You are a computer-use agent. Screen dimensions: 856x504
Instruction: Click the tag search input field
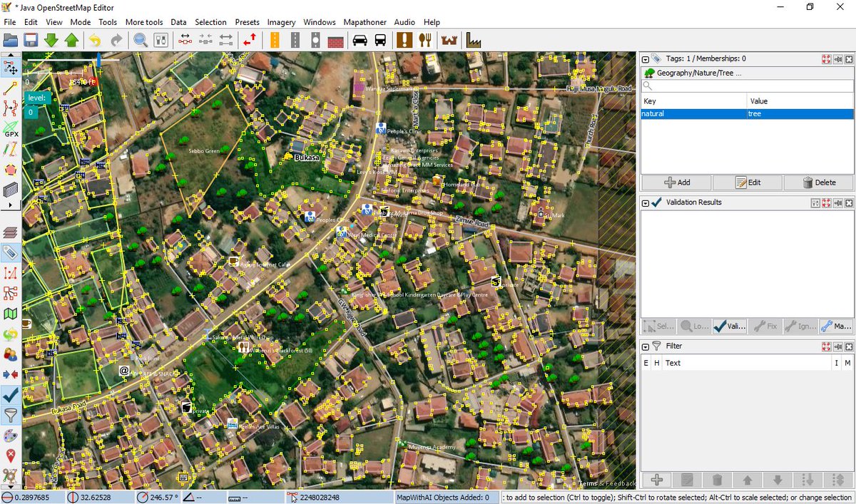[x=747, y=86]
